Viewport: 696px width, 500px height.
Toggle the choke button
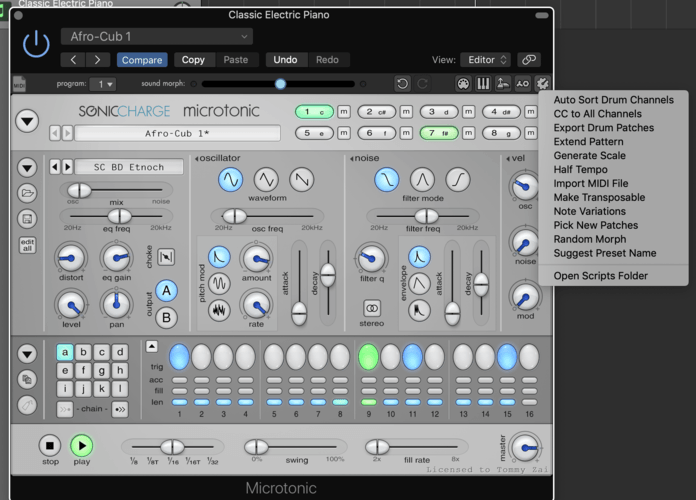pos(166,257)
